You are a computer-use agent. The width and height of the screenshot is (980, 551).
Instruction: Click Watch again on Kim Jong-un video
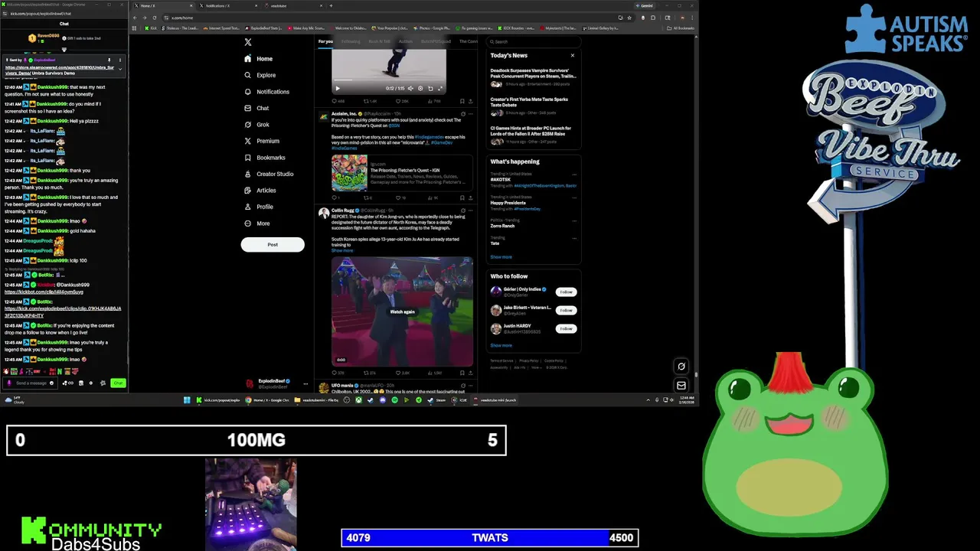click(402, 311)
